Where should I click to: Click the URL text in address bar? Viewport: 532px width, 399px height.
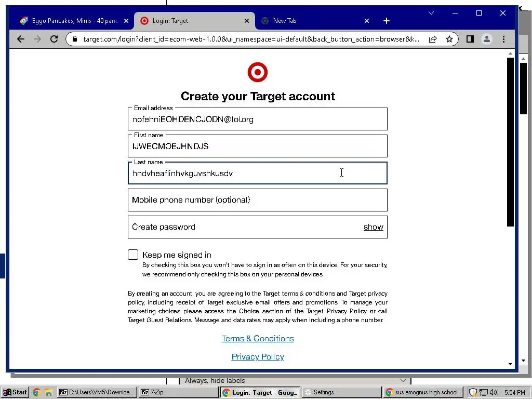(251, 39)
